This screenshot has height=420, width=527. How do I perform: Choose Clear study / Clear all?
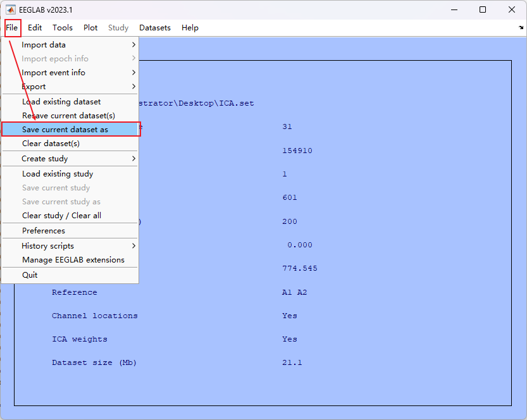pyautogui.click(x=70, y=216)
